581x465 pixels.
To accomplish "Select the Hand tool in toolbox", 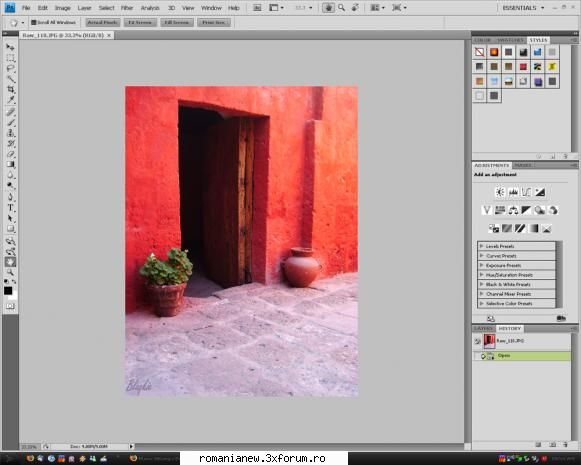I will coord(10,262).
